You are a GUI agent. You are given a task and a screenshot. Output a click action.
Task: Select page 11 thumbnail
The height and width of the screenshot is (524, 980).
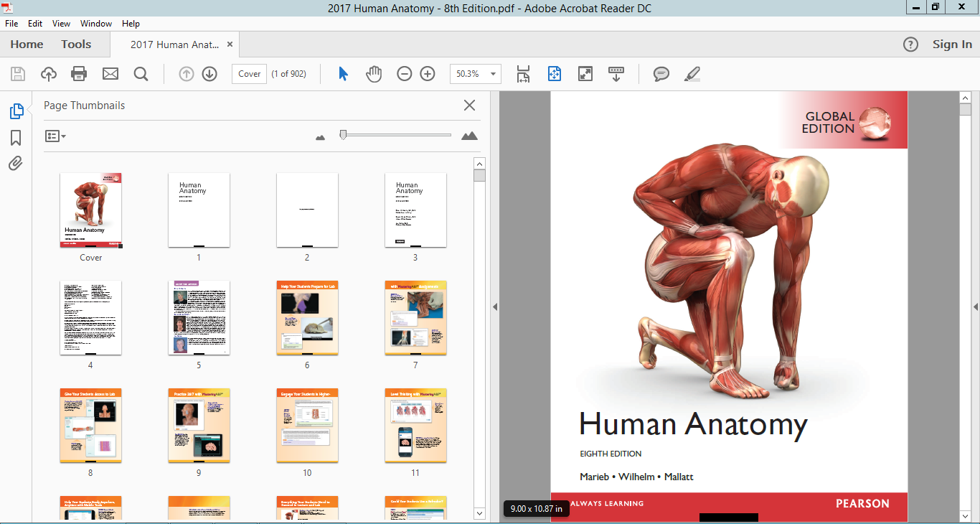click(x=415, y=426)
